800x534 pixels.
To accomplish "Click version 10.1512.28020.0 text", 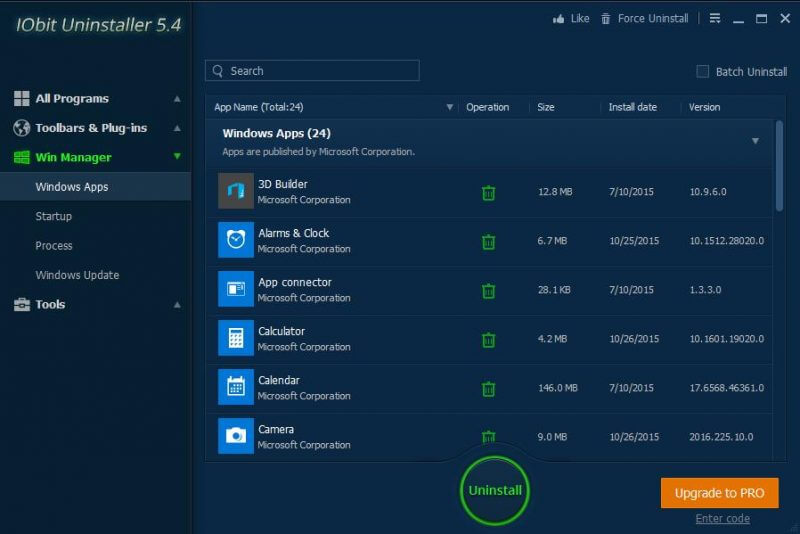I will [x=727, y=241].
